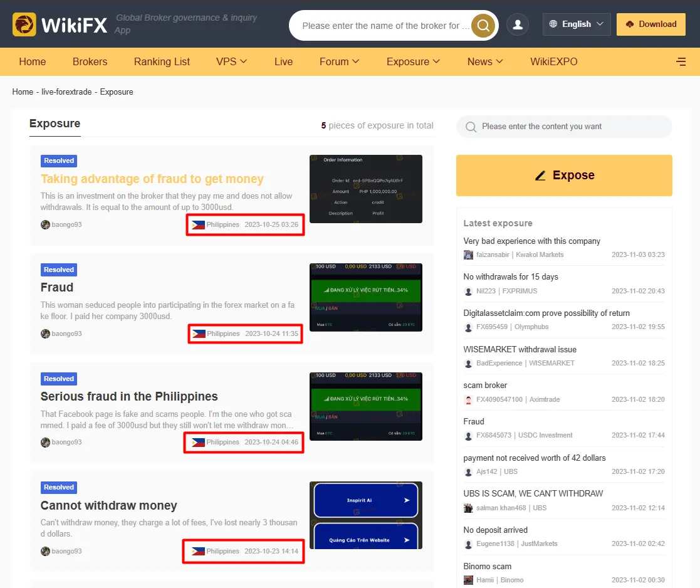
Task: Click the faizansabir avatar in Latest exposure
Action: [x=468, y=255]
